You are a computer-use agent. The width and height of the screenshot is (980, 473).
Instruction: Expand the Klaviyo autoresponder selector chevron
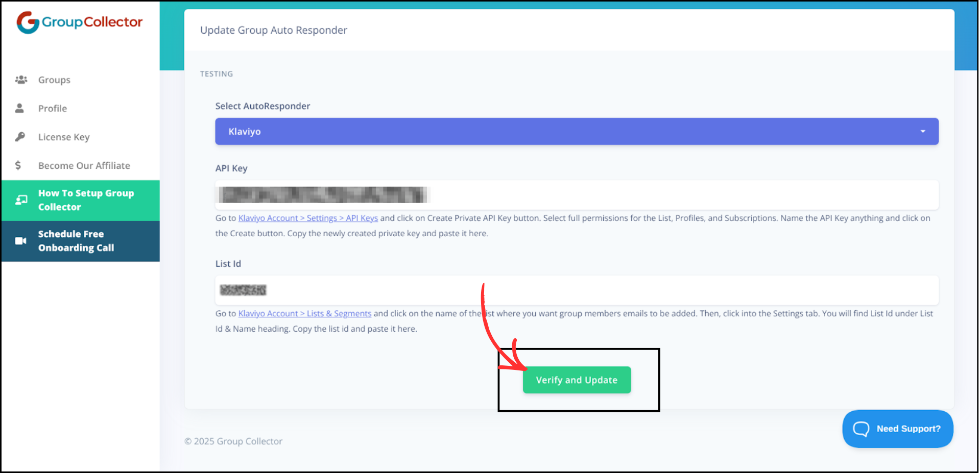[x=922, y=131]
